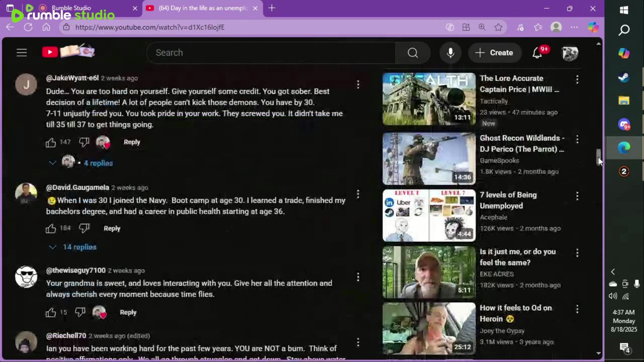The image size is (644, 362).
Task: Open the Windows Start menu
Action: tap(624, 10)
